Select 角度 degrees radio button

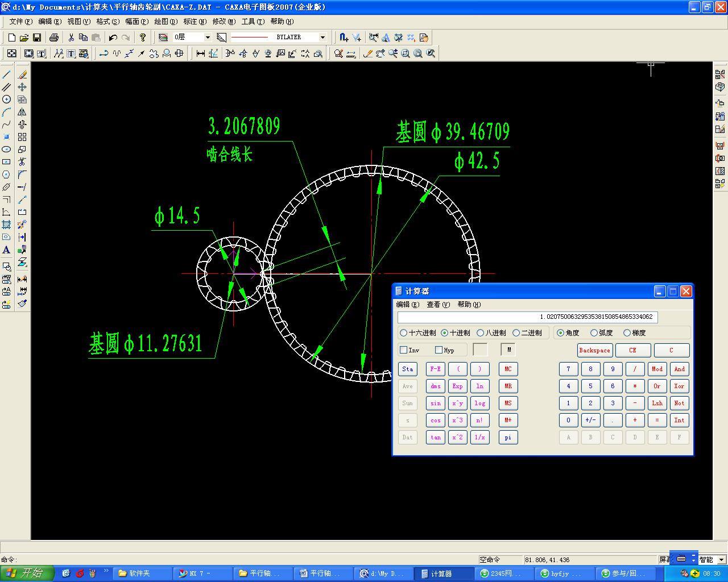568,333
